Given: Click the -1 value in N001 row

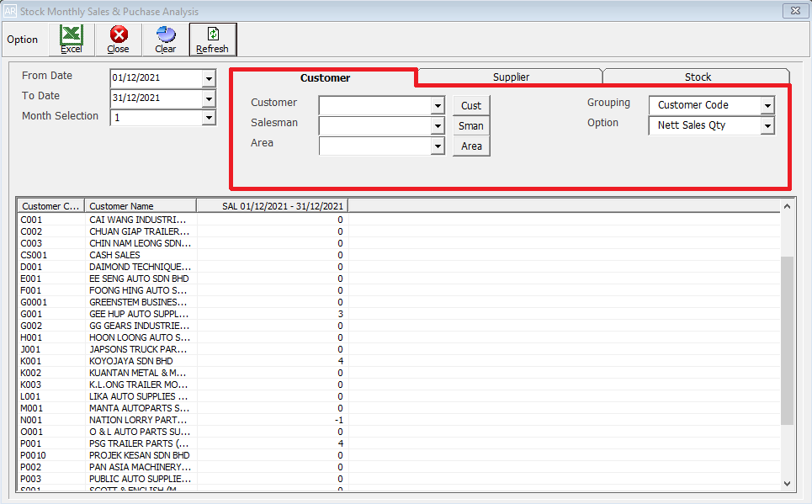Looking at the screenshot, I should tap(338, 420).
